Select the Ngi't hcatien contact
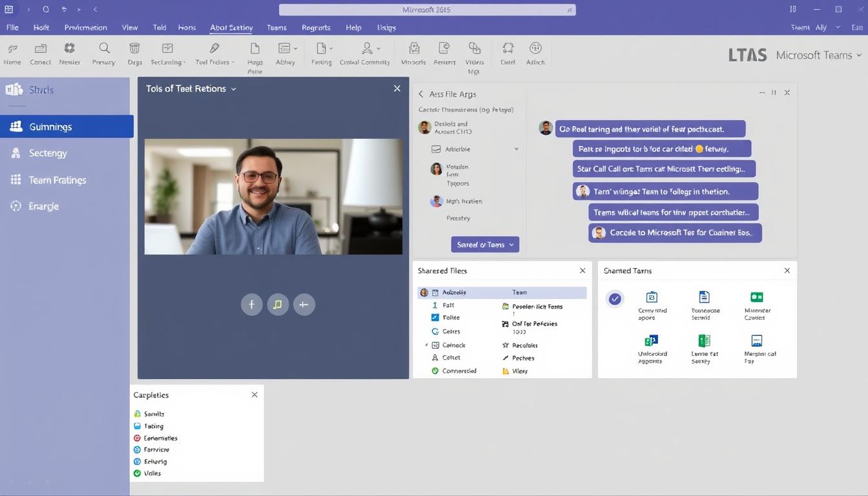This screenshot has height=496, width=868. coord(457,201)
